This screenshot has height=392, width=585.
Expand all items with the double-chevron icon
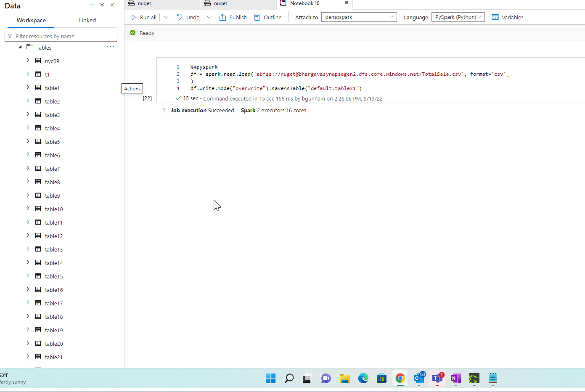[x=102, y=5]
